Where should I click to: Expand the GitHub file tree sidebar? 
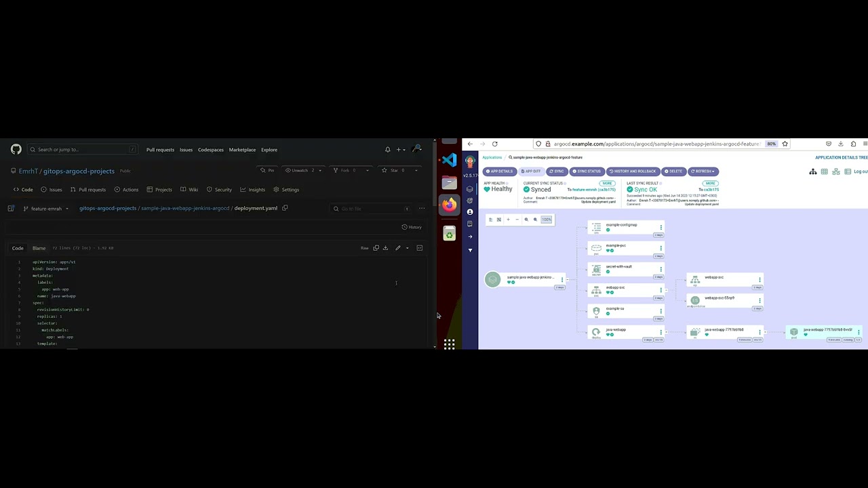coord(11,208)
